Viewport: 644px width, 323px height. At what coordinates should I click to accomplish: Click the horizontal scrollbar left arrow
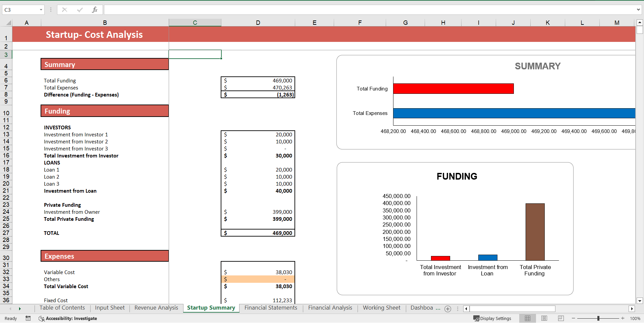click(x=466, y=309)
